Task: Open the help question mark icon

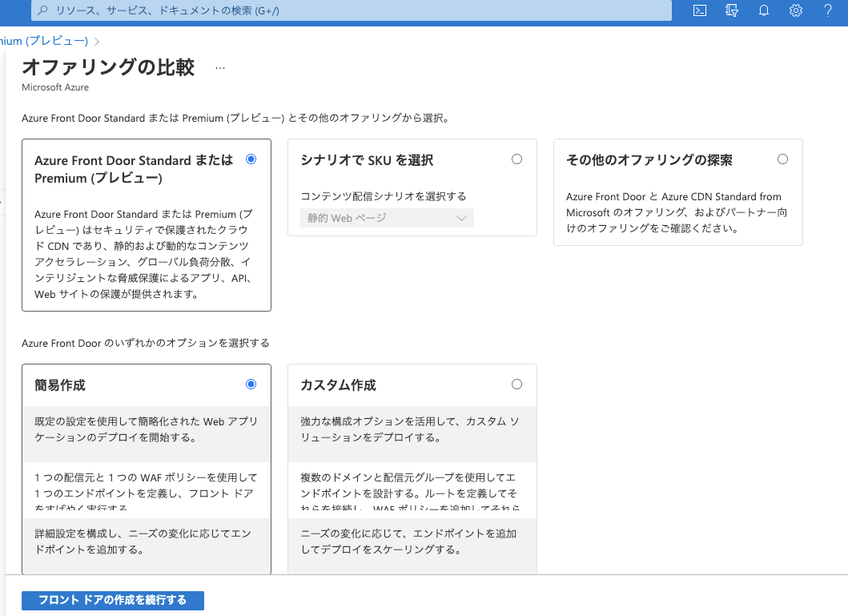Action: tap(827, 10)
